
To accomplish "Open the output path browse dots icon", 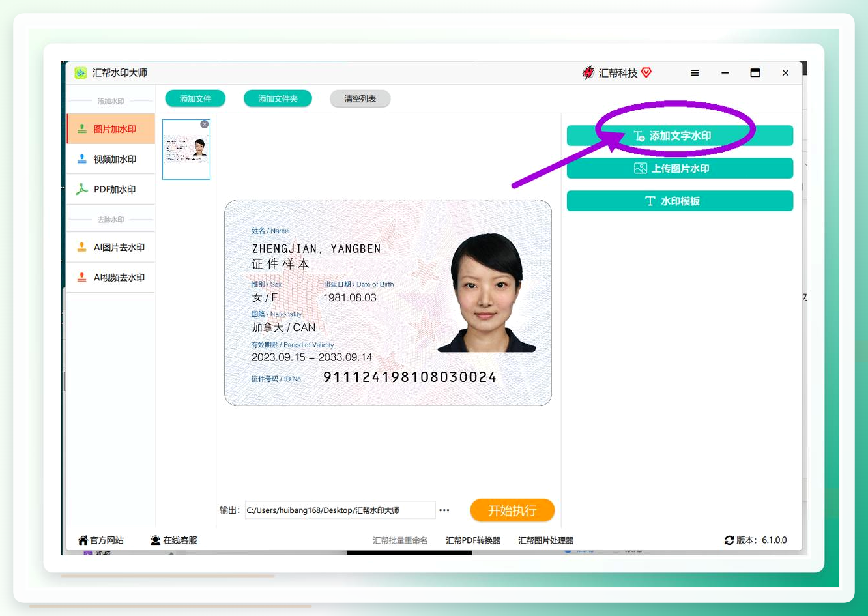I will pos(444,510).
